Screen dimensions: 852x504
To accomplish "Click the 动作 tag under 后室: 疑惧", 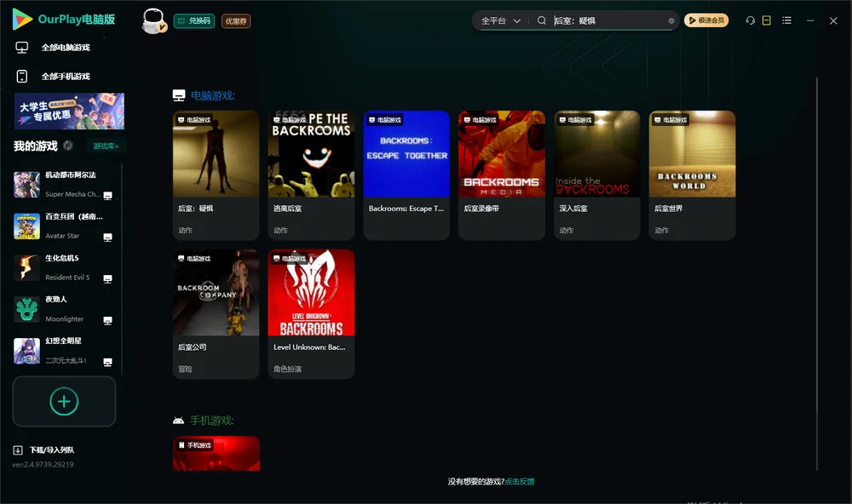I will pyautogui.click(x=185, y=230).
